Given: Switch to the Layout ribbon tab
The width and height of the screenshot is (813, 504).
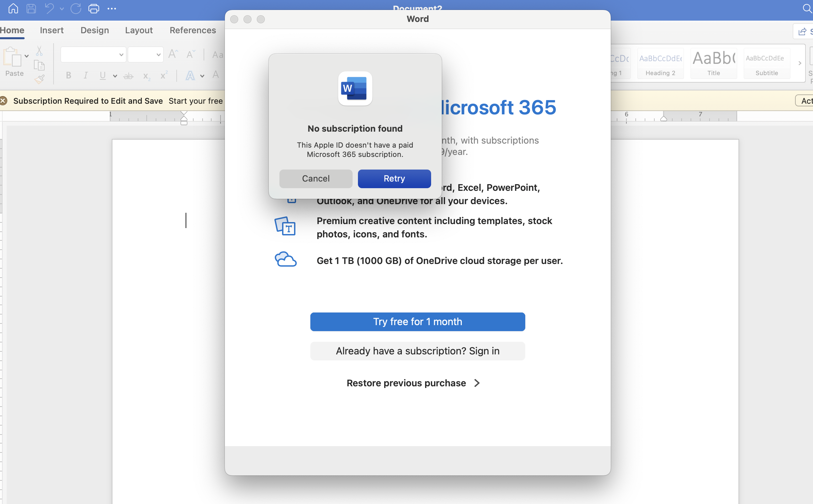Looking at the screenshot, I should tap(139, 30).
